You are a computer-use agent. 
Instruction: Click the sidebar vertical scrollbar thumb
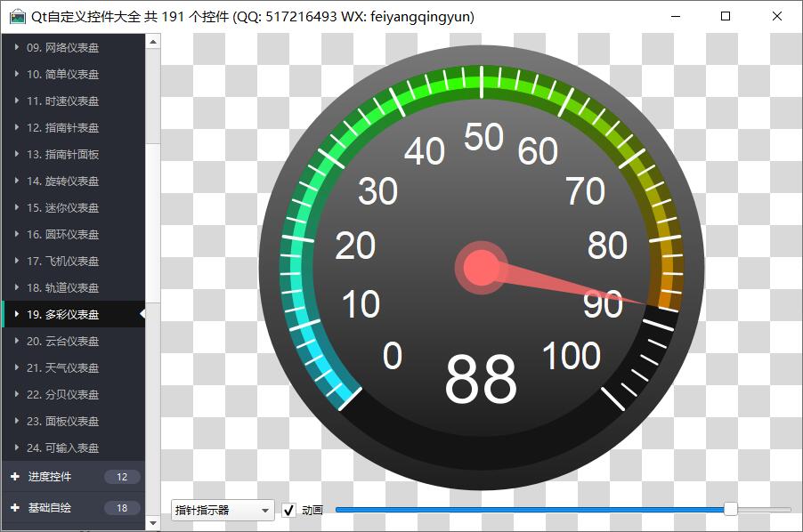click(153, 96)
